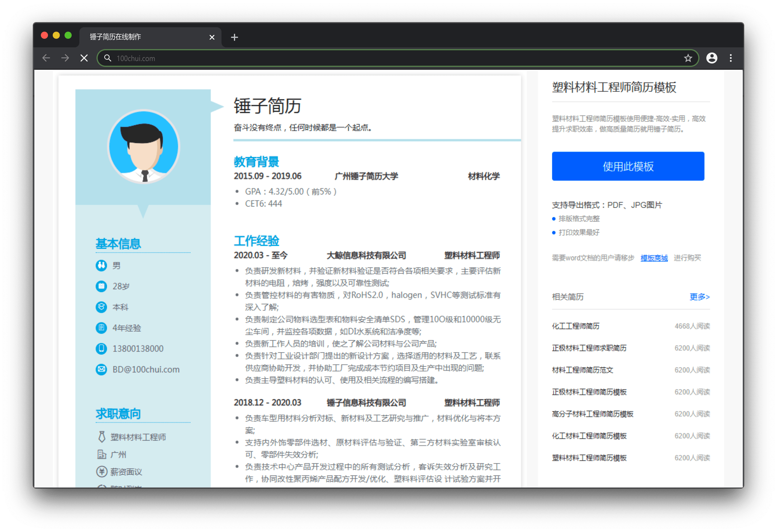777x532 pixels.
Task: Click the calendar icon beside 28岁
Action: pos(101,286)
